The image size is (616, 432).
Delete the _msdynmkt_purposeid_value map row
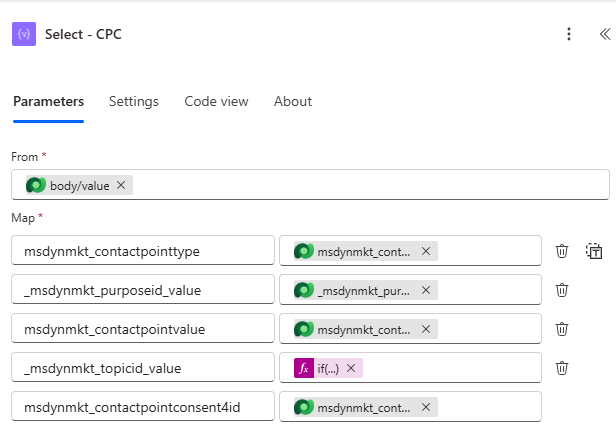point(562,290)
